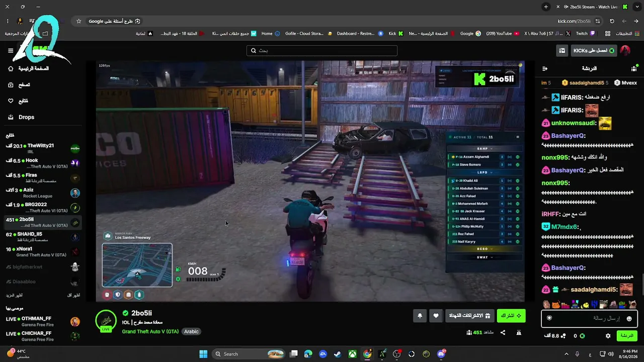Click the orange cat emote in quick emotes

click(x=555, y=304)
